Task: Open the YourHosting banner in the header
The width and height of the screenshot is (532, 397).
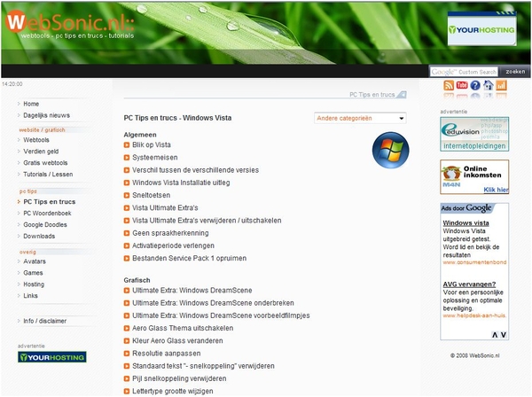Action: pyautogui.click(x=481, y=29)
